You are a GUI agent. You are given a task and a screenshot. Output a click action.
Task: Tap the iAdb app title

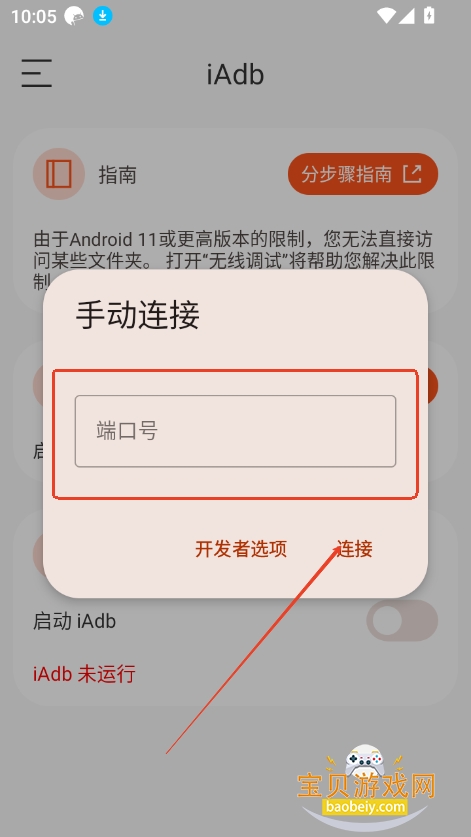[x=236, y=74]
